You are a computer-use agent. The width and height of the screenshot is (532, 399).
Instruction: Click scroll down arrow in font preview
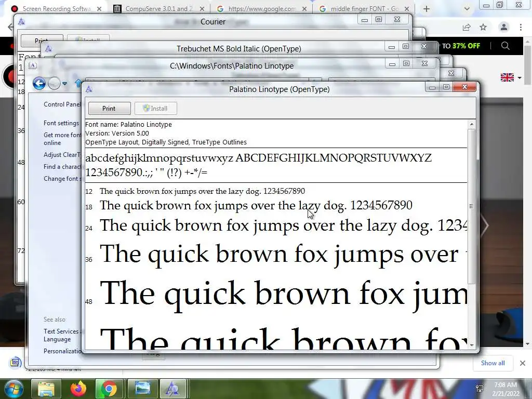(x=472, y=345)
